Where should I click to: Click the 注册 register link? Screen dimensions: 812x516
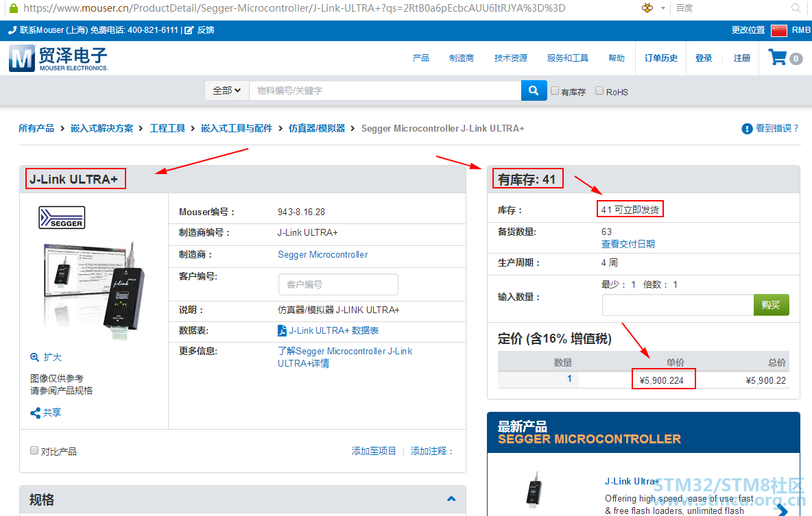click(x=741, y=58)
